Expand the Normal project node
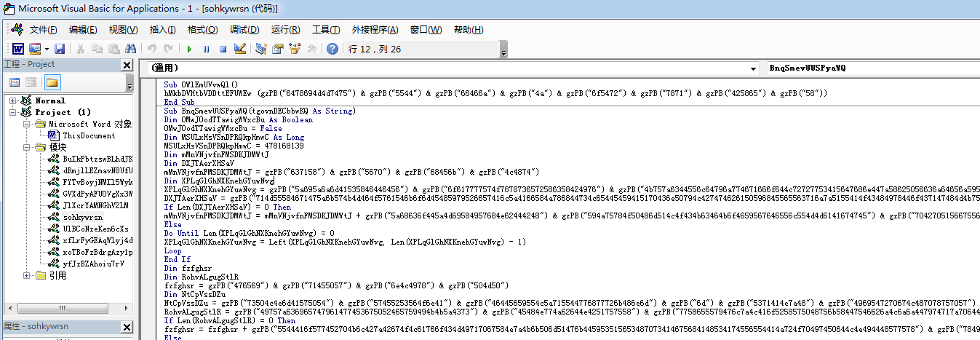The height and width of the screenshot is (340, 980). 13,100
